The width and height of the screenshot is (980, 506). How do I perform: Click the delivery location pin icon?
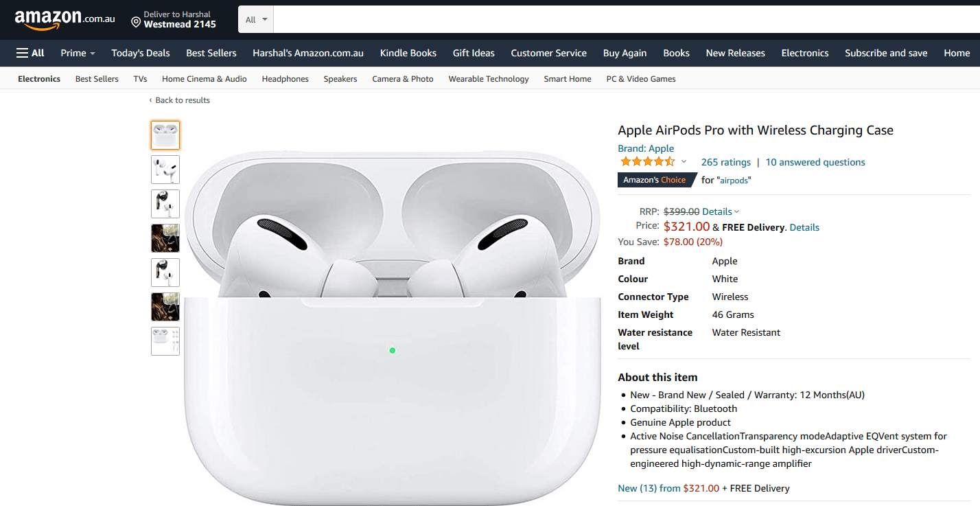[136, 22]
